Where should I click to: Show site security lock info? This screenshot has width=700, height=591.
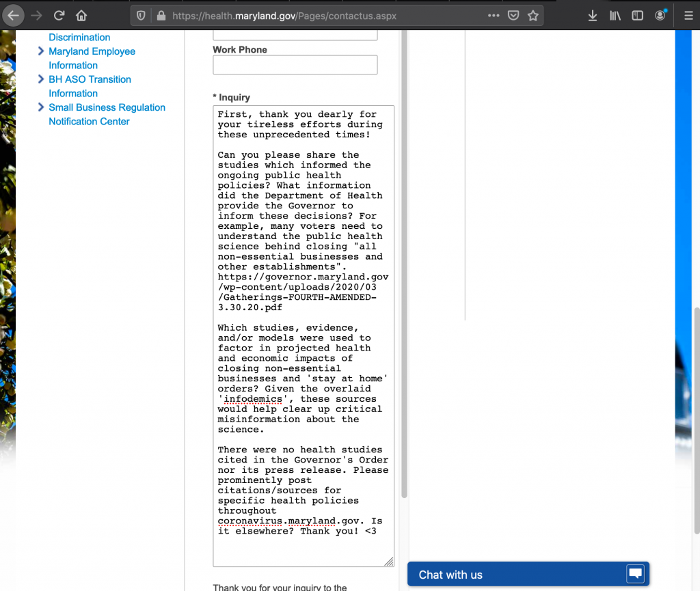(161, 16)
